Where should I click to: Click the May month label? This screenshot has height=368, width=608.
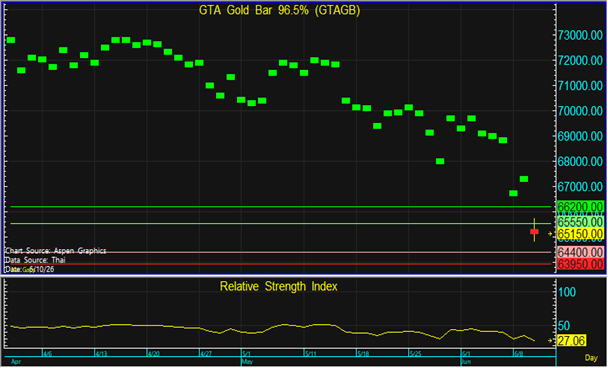pos(247,362)
